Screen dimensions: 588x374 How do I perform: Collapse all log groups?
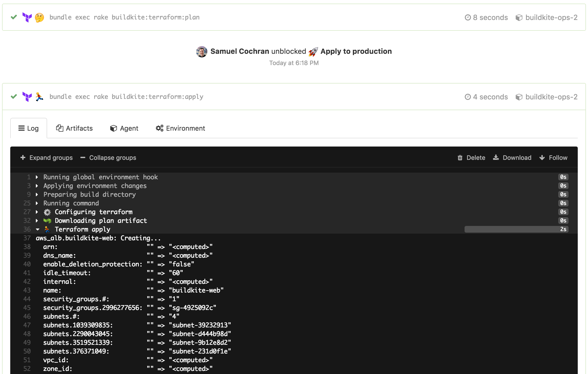tap(108, 158)
